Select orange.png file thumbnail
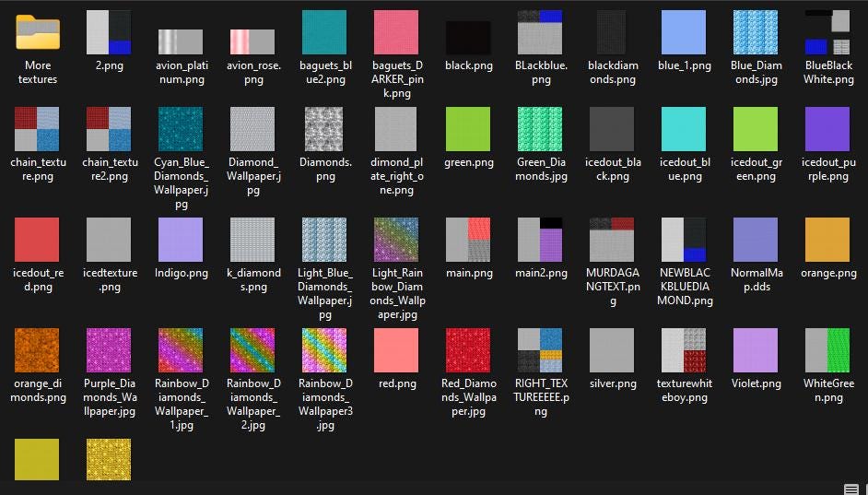Image resolution: width=868 pixels, height=495 pixels. click(827, 240)
